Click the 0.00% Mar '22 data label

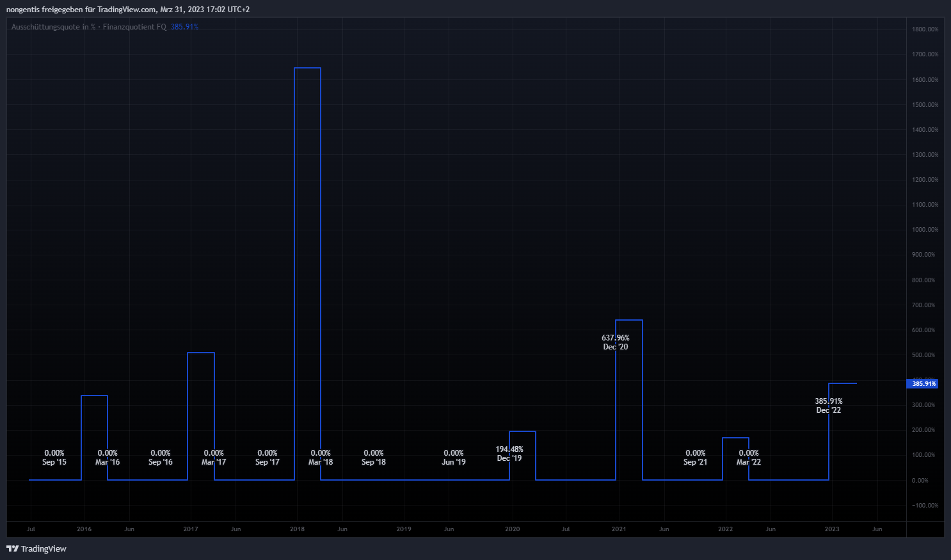point(749,458)
